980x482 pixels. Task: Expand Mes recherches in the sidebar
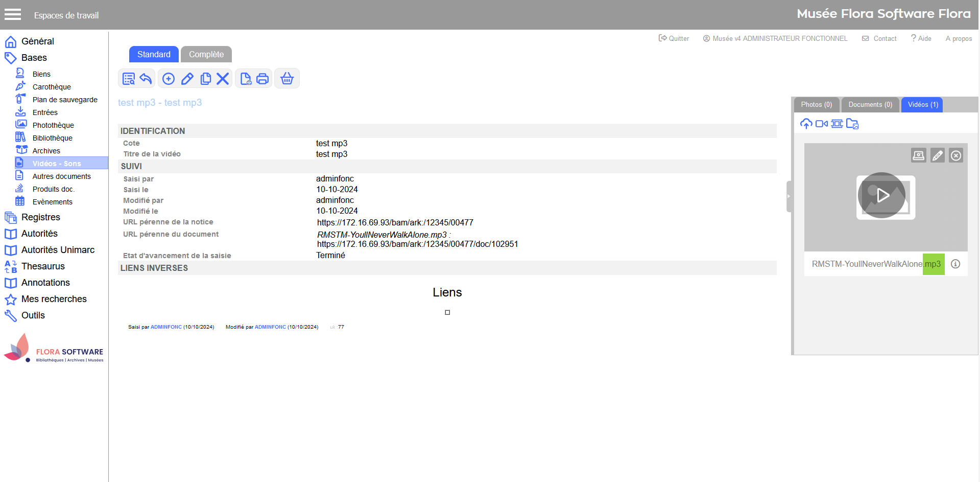tap(54, 299)
